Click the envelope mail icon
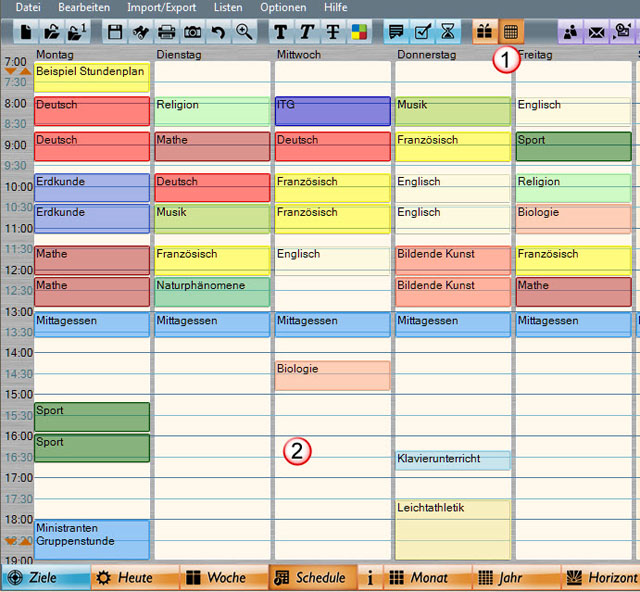 (597, 32)
